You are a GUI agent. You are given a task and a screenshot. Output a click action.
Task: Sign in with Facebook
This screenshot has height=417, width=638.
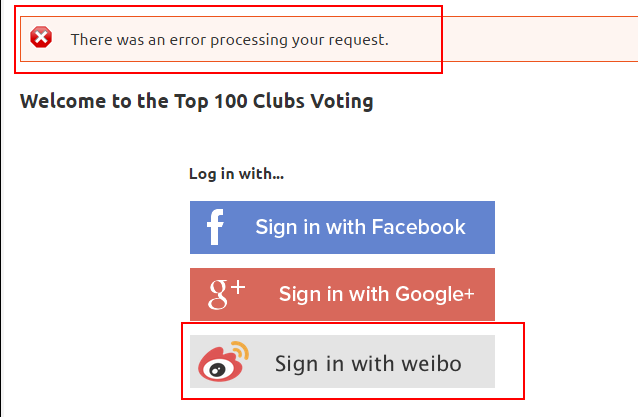click(342, 228)
